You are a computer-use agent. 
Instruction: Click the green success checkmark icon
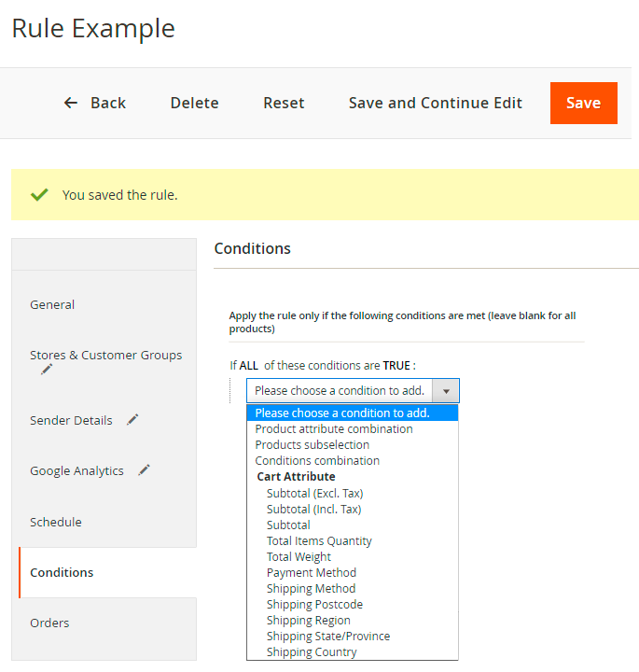pyautogui.click(x=39, y=194)
